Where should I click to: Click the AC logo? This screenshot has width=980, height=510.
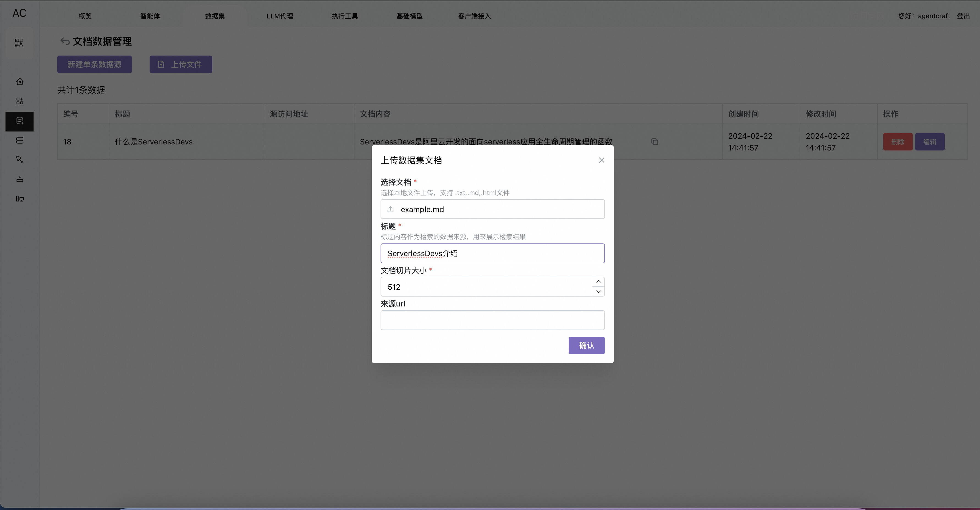pyautogui.click(x=20, y=13)
